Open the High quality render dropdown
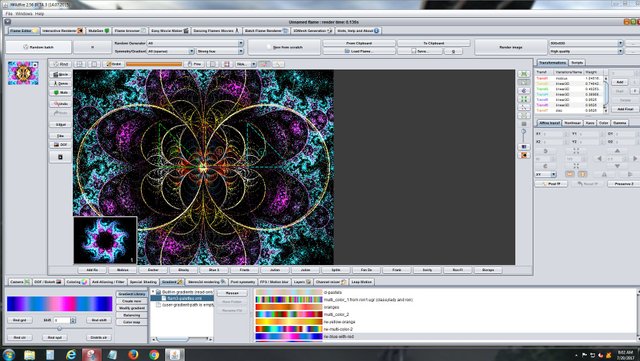640x361 pixels. (586, 51)
